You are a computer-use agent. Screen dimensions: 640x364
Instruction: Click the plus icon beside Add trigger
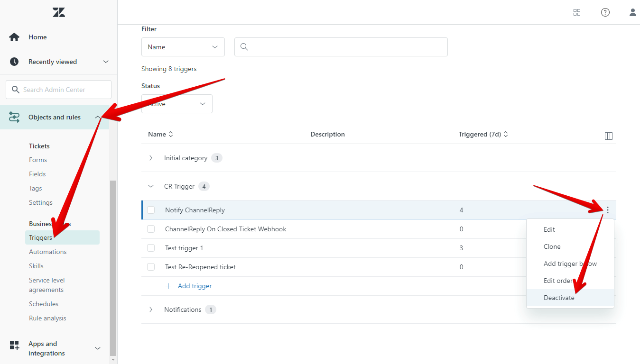tap(168, 286)
